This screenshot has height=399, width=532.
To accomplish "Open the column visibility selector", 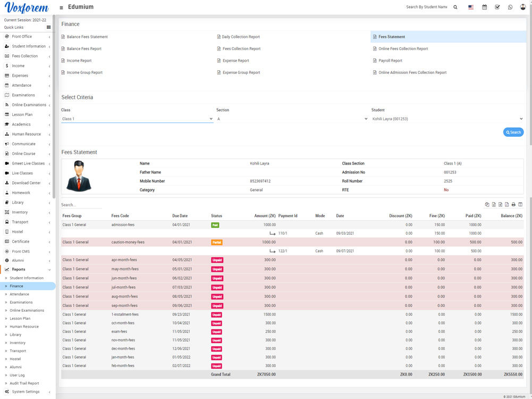I will (520, 205).
